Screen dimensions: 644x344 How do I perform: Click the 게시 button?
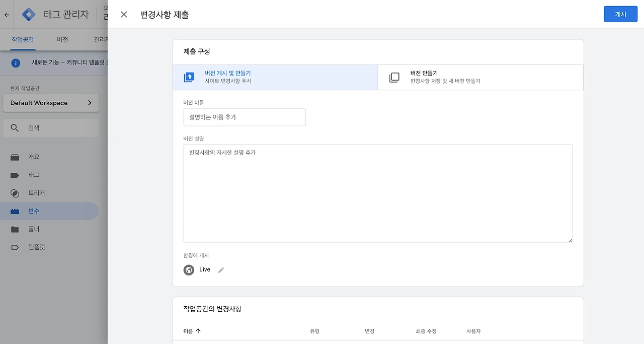pos(620,14)
